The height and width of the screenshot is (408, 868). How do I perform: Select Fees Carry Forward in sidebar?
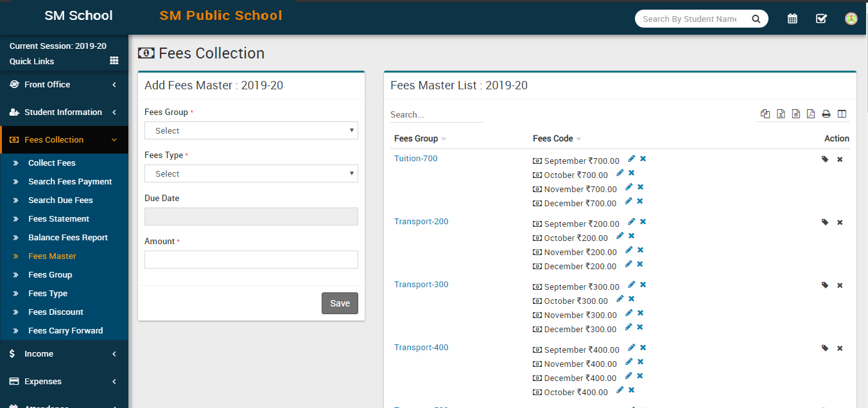coord(65,330)
